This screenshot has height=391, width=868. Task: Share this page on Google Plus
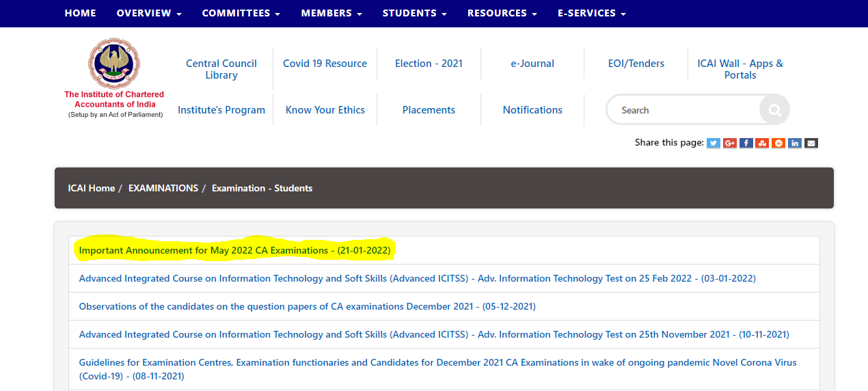click(x=730, y=143)
